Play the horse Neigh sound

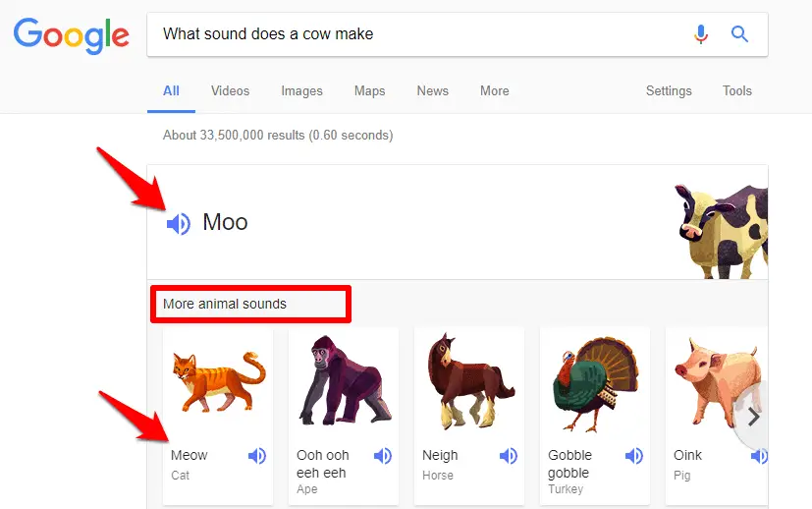[x=509, y=456]
